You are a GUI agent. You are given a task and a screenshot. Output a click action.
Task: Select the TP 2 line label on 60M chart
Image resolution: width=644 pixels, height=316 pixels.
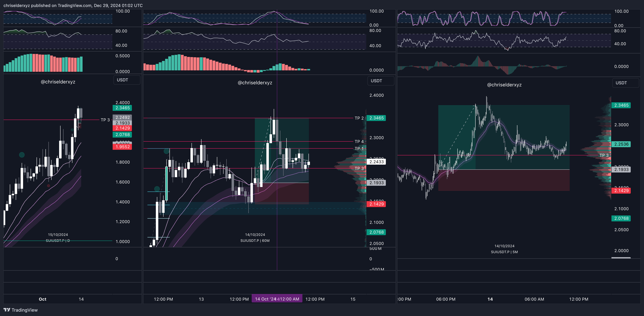pyautogui.click(x=359, y=118)
